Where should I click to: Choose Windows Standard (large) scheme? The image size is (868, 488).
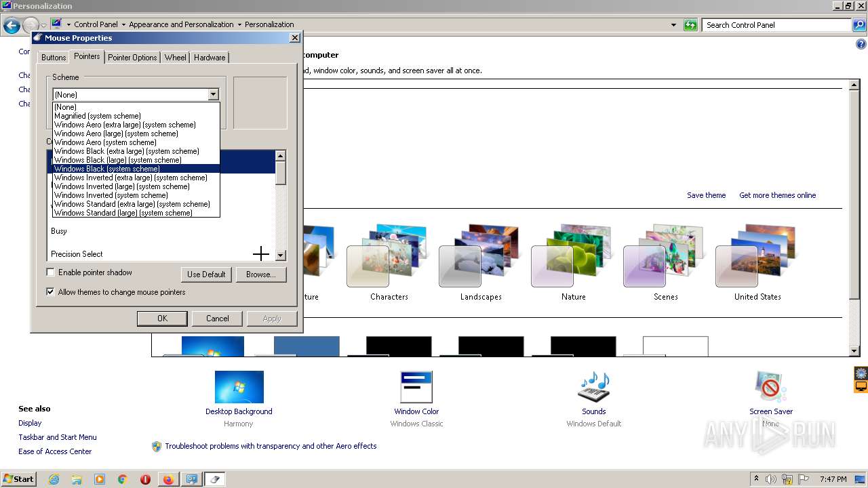click(136, 213)
